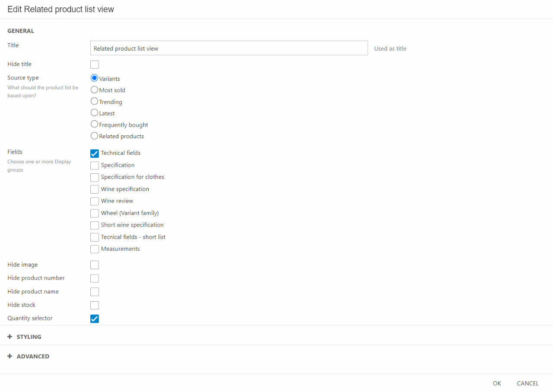Viewport: 553px width, 392px height.
Task: Enable Hide product number option
Action: point(95,278)
